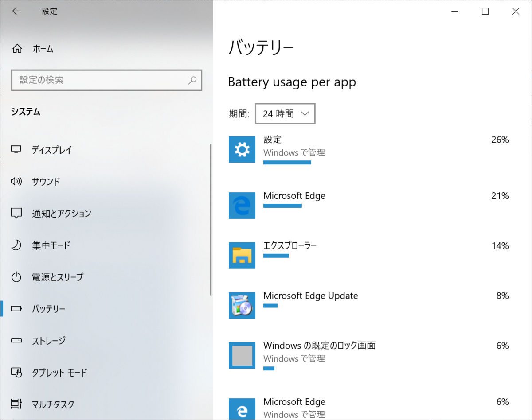Viewport: 532px width, 420px height.
Task: Click the 8% usage value
Action: pyautogui.click(x=503, y=296)
